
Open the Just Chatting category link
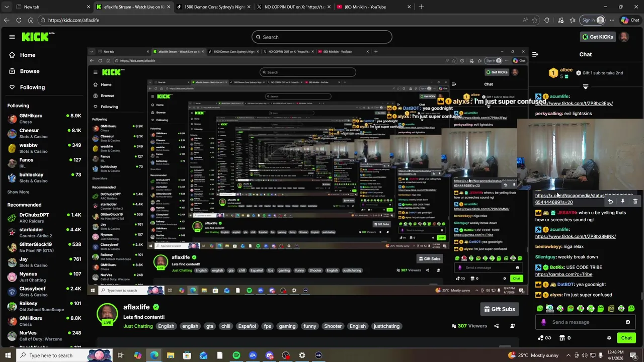pos(138,326)
